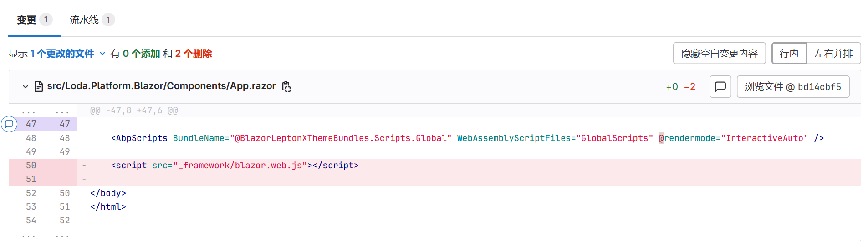Click the hunk header @@ -47,8 +47,6 @@
This screenshot has height=246, width=868.
pyautogui.click(x=134, y=110)
